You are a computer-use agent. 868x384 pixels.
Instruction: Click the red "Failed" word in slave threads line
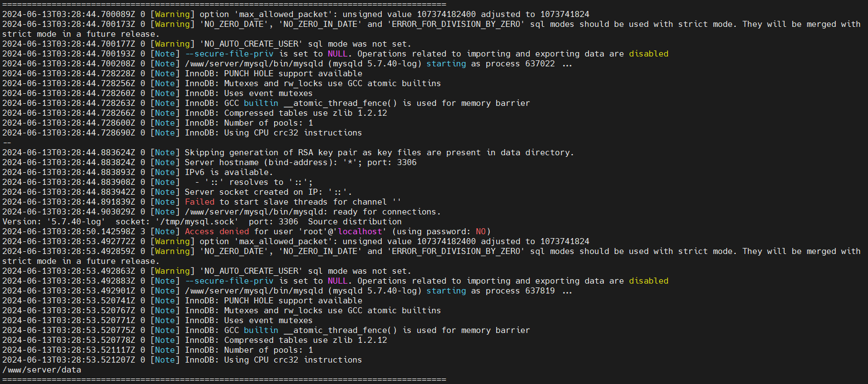(x=200, y=202)
